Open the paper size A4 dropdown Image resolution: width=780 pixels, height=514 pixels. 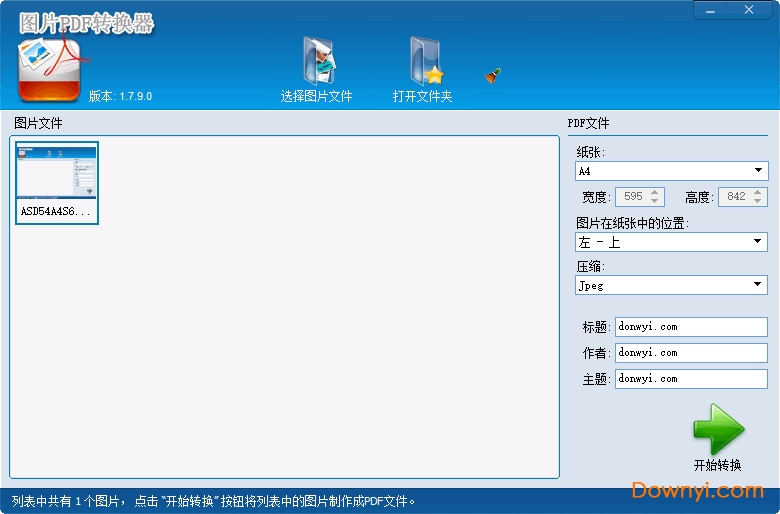pos(672,171)
